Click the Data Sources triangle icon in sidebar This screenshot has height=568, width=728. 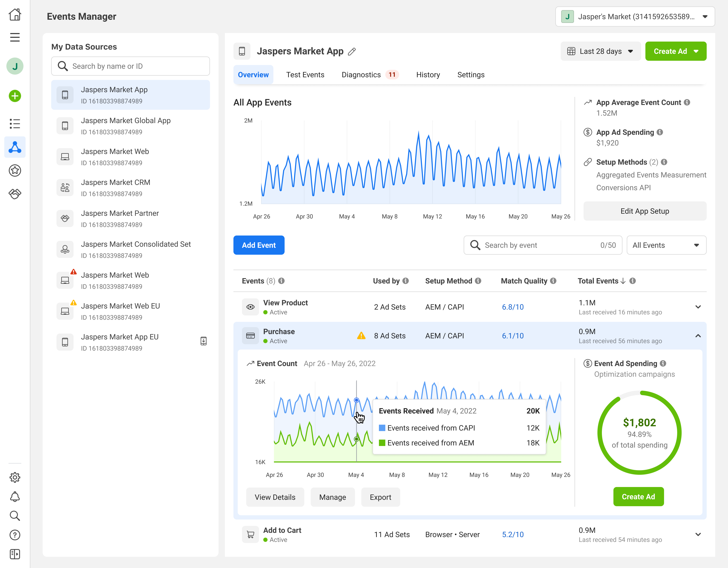15,147
